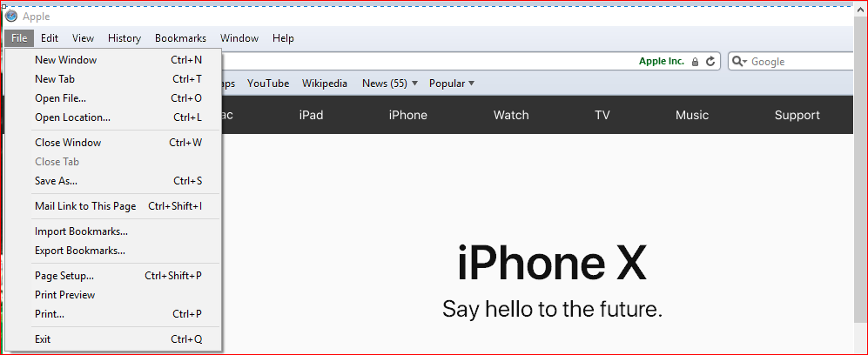868x355 pixels.
Task: Select Print Preview menu entry
Action: (x=113, y=295)
